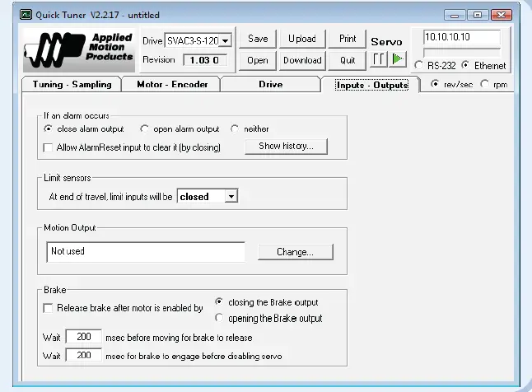Select Ethernet connection radio button
This screenshot has width=532, height=392.
click(466, 65)
